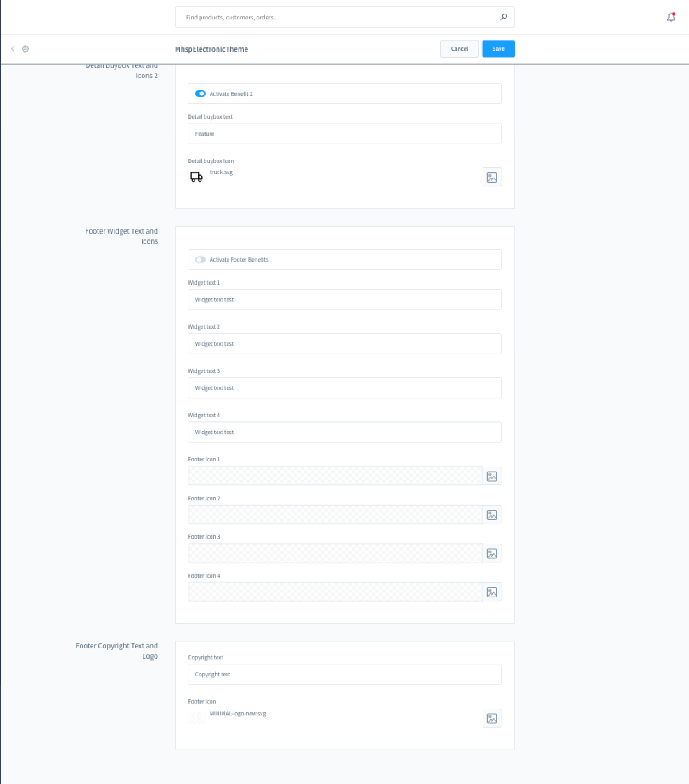Open media picker for Detail buybox icon
The image size is (689, 784).
[492, 177]
